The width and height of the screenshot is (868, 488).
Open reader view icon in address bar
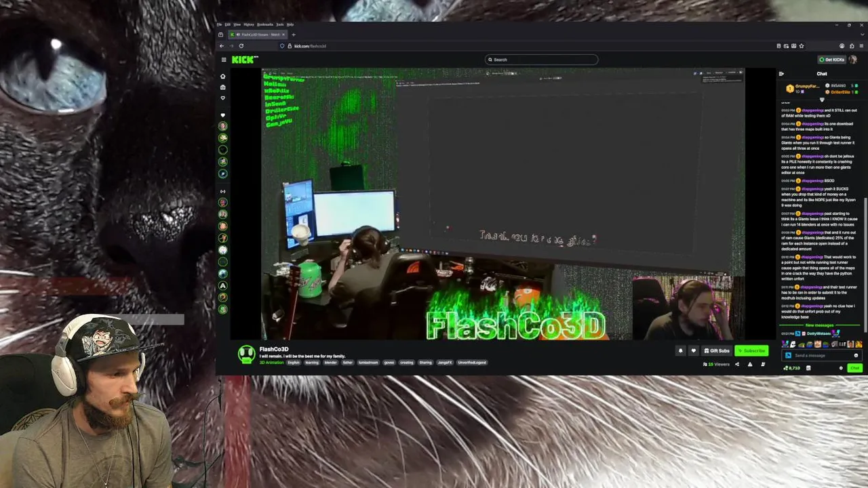pyautogui.click(x=778, y=46)
